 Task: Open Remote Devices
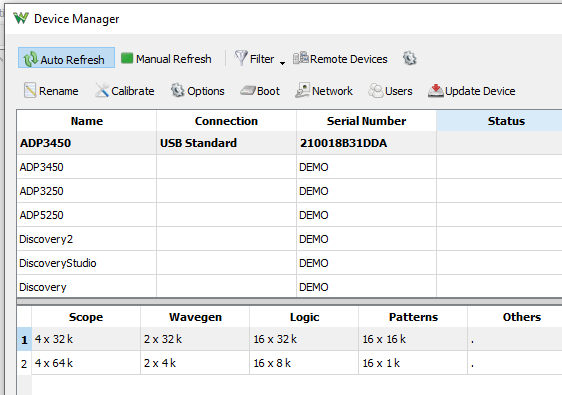pyautogui.click(x=340, y=58)
